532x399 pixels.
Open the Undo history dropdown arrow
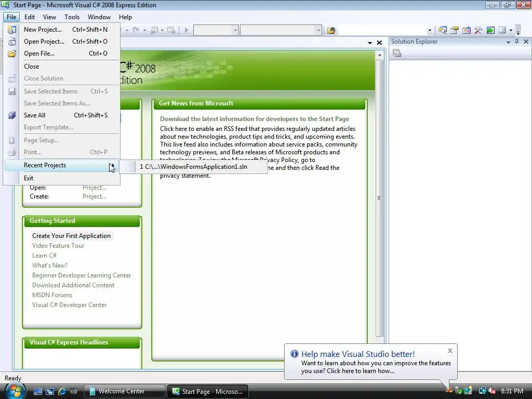click(x=127, y=30)
